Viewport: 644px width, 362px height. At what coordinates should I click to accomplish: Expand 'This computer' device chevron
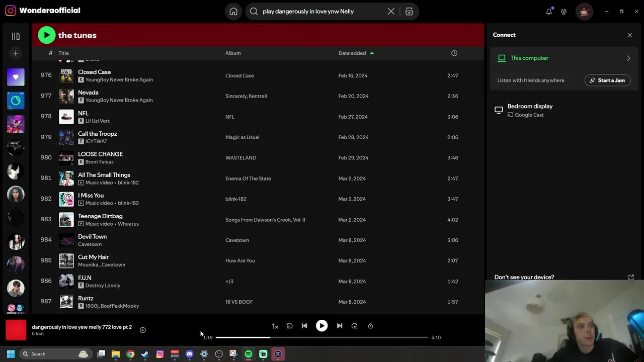[x=628, y=58]
